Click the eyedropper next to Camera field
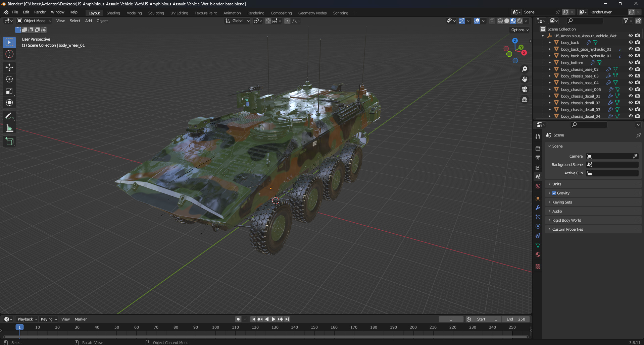This screenshot has width=644, height=345. [x=635, y=156]
